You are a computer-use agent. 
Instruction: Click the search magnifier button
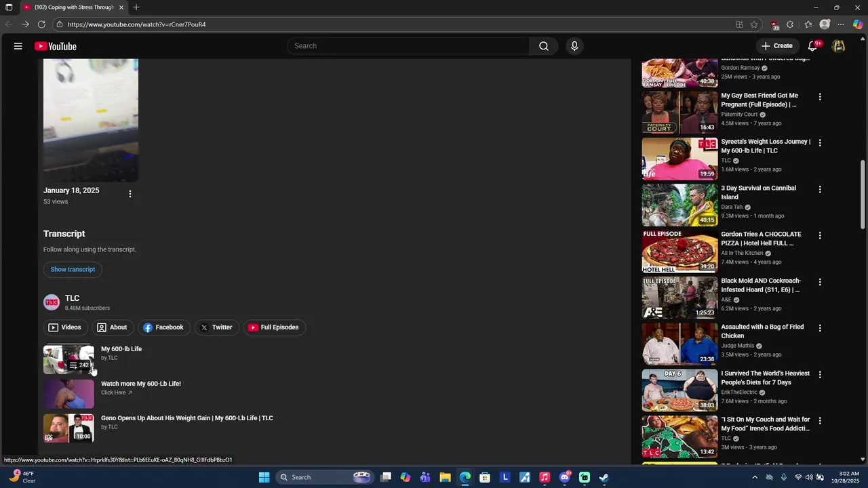pos(543,46)
